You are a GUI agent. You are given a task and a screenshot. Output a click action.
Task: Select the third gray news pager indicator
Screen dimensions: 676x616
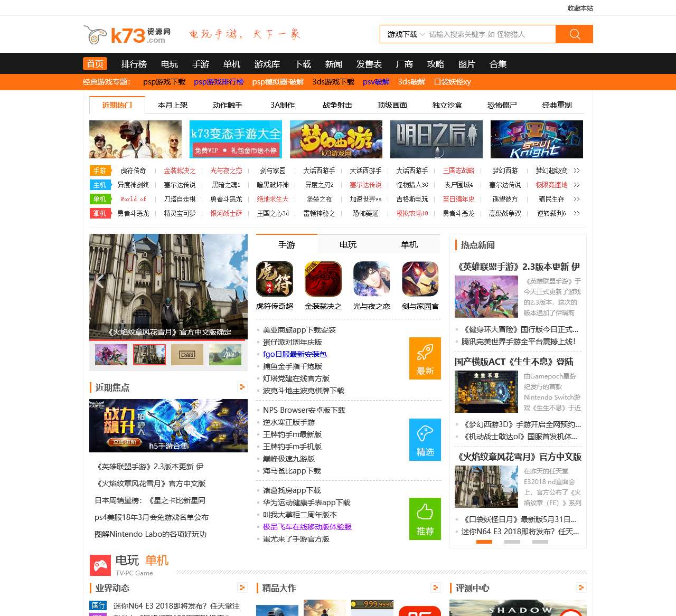pos(540,542)
